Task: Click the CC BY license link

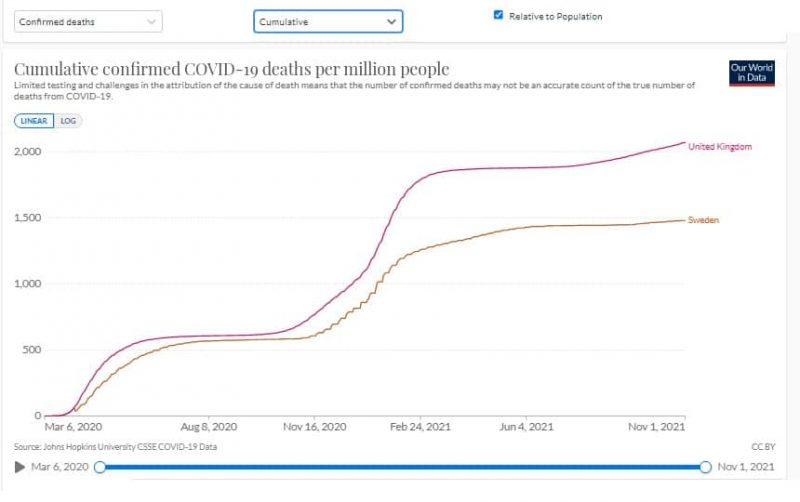Action: tap(764, 447)
